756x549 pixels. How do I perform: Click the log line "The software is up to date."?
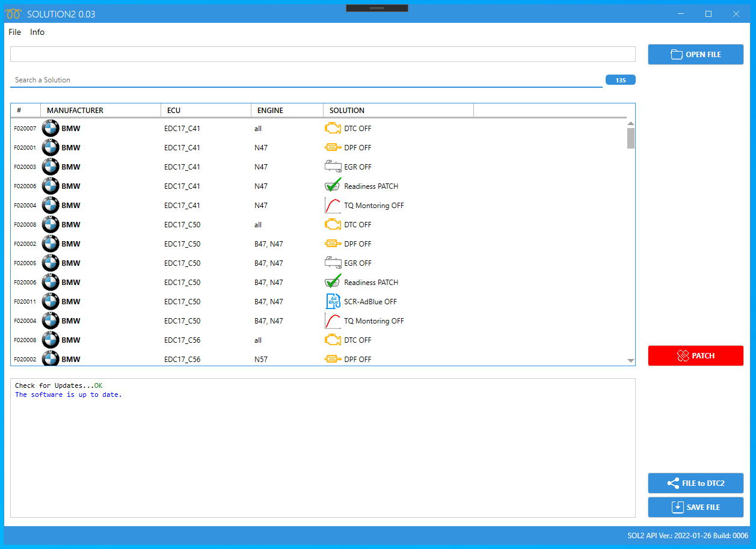[69, 394]
